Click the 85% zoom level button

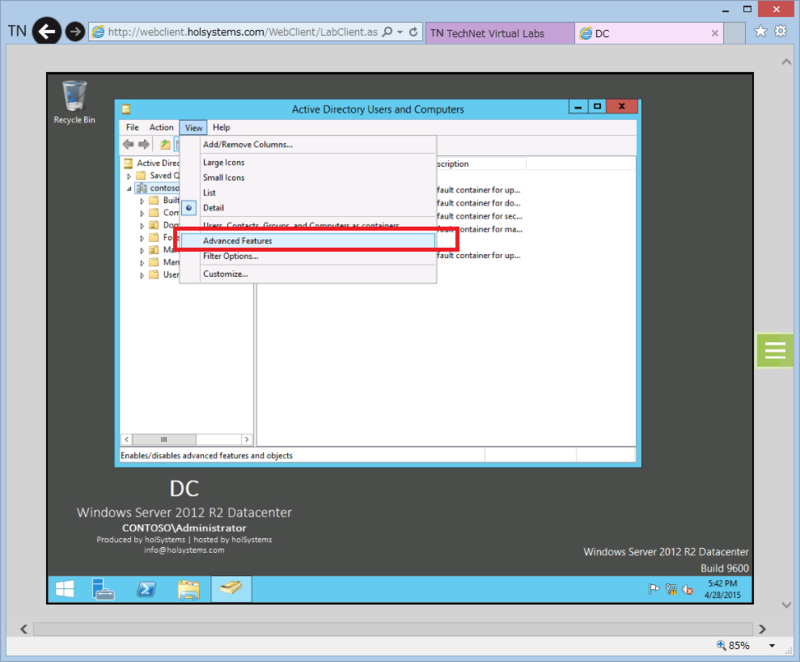coord(734,646)
